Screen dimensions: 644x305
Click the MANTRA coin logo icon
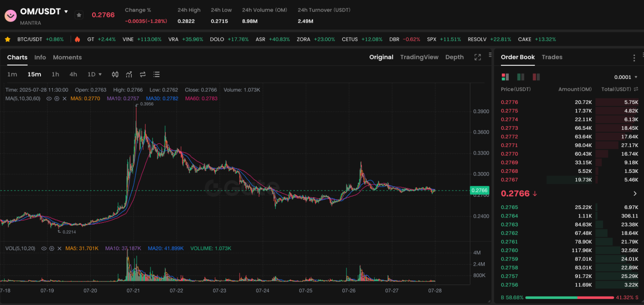(10, 15)
